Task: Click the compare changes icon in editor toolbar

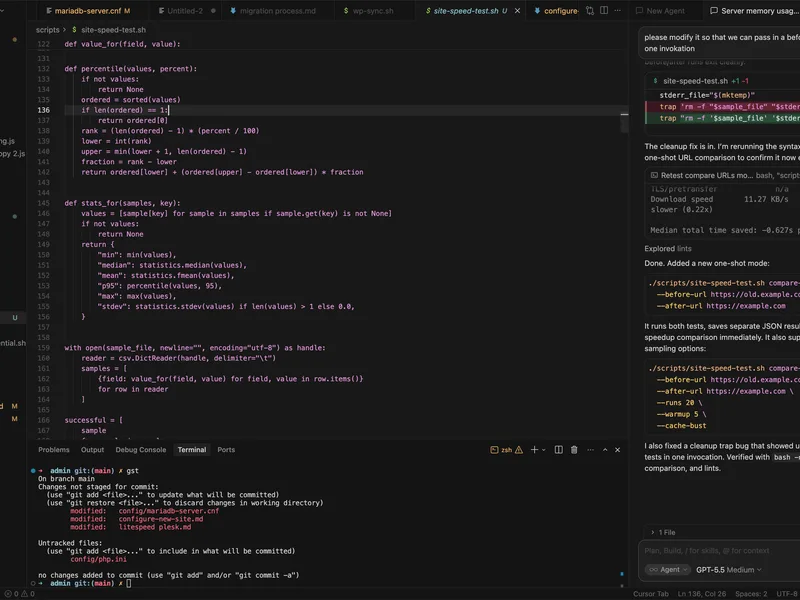Action: (x=590, y=11)
